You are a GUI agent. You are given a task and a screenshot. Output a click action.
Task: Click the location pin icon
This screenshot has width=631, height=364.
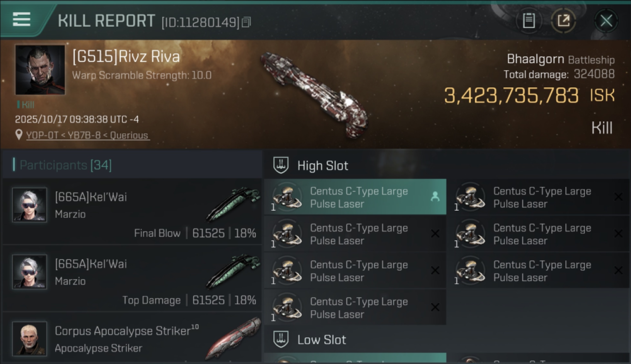tap(19, 135)
